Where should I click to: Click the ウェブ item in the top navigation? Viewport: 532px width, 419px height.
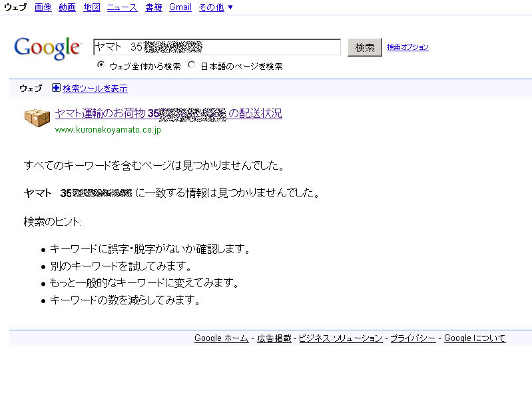(15, 7)
